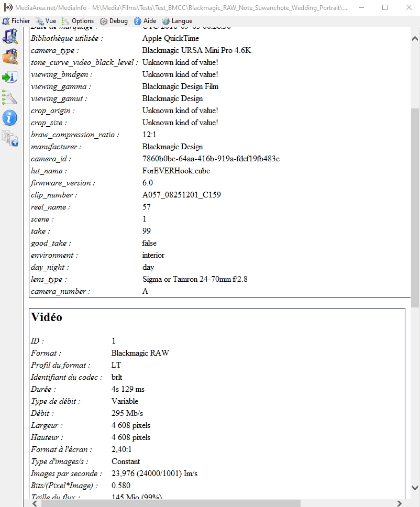
Task: Click the Format à l'écran value 2,40:1
Action: 121,449
